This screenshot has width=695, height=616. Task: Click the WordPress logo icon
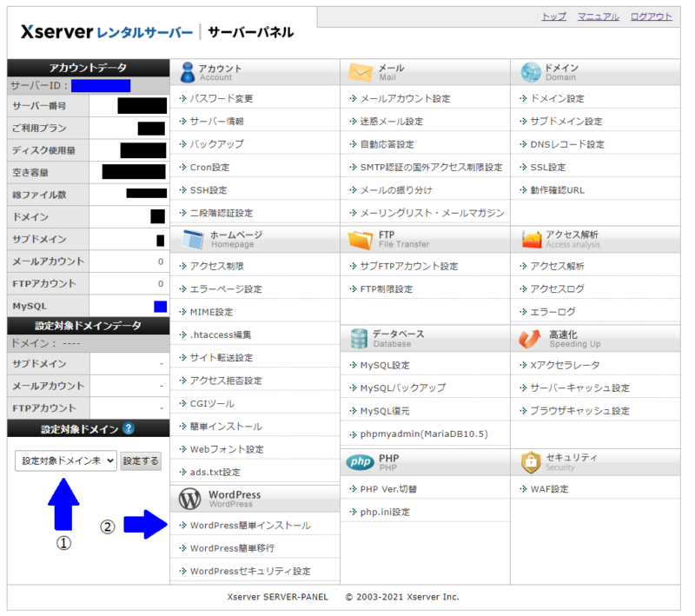189,499
